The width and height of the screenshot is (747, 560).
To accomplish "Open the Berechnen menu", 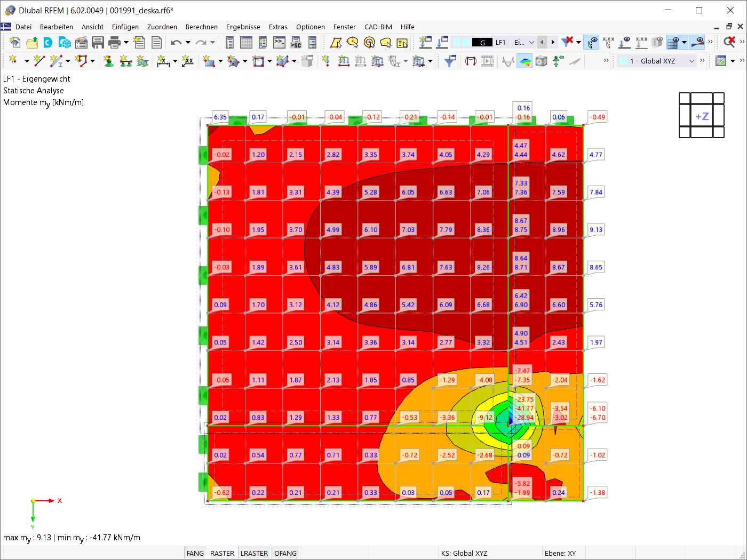I will coord(202,27).
